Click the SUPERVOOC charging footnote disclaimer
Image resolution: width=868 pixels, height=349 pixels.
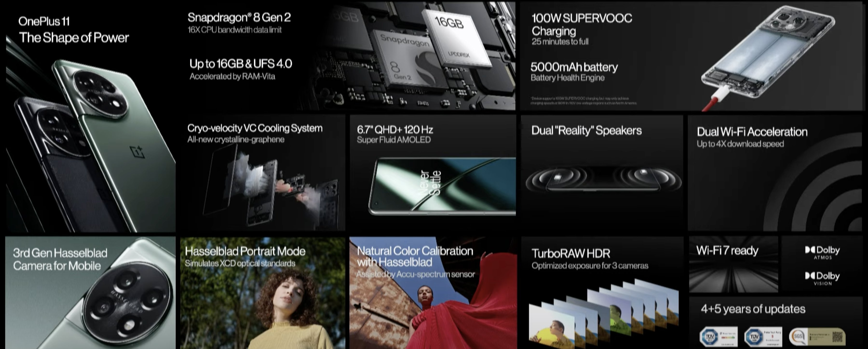pyautogui.click(x=583, y=101)
